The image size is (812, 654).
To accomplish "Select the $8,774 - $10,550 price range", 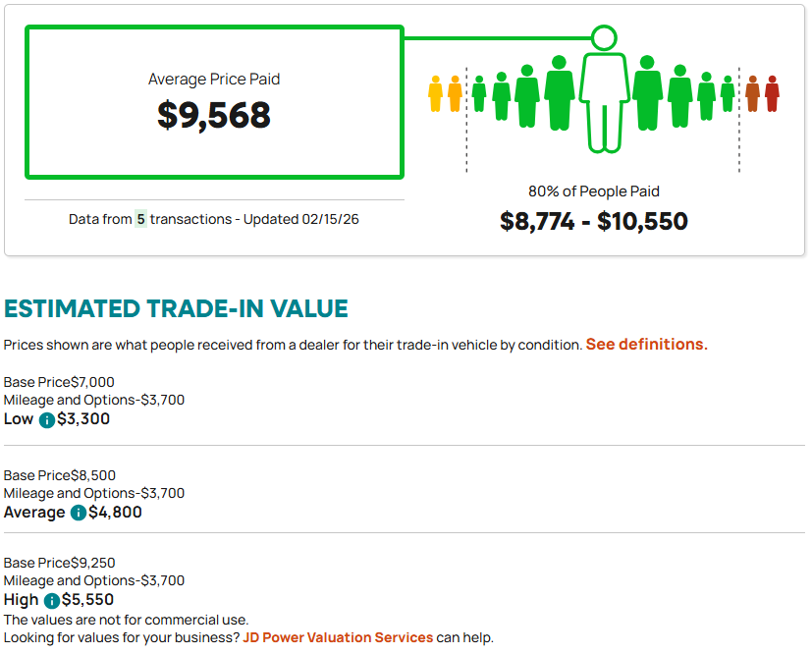I will (593, 221).
